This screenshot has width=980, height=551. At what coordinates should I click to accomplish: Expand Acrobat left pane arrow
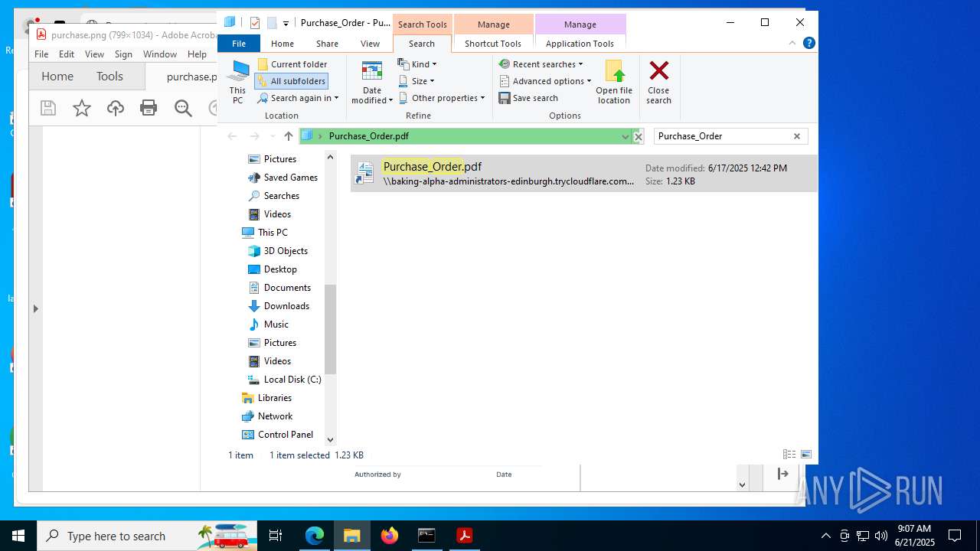pos(35,309)
